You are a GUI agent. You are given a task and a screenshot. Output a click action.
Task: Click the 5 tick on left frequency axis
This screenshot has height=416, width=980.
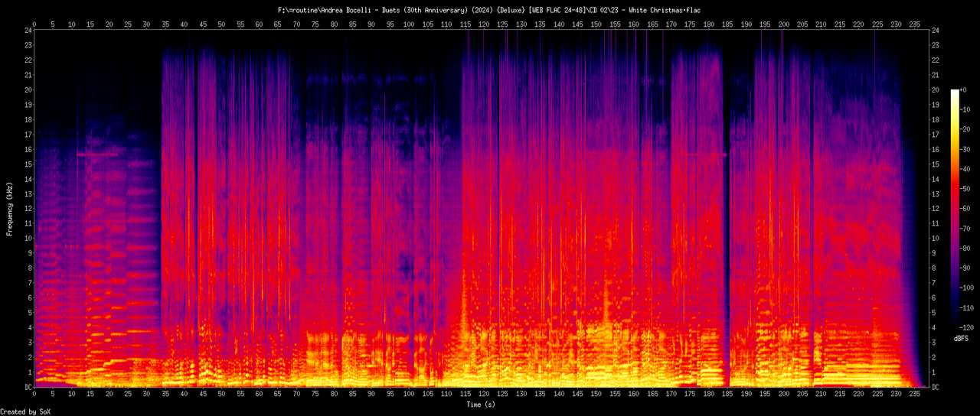[x=29, y=313]
